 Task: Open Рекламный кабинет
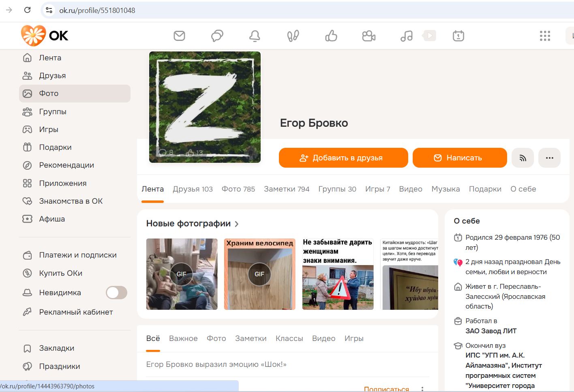coord(75,312)
